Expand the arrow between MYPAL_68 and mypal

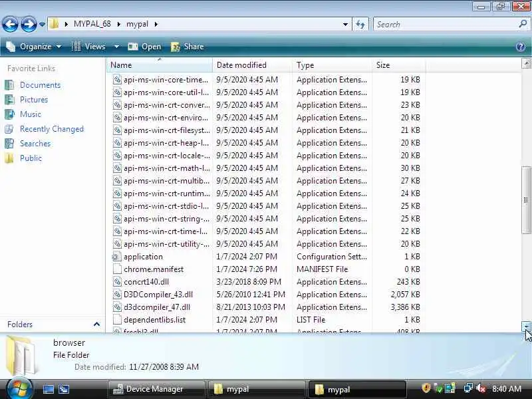click(x=119, y=24)
